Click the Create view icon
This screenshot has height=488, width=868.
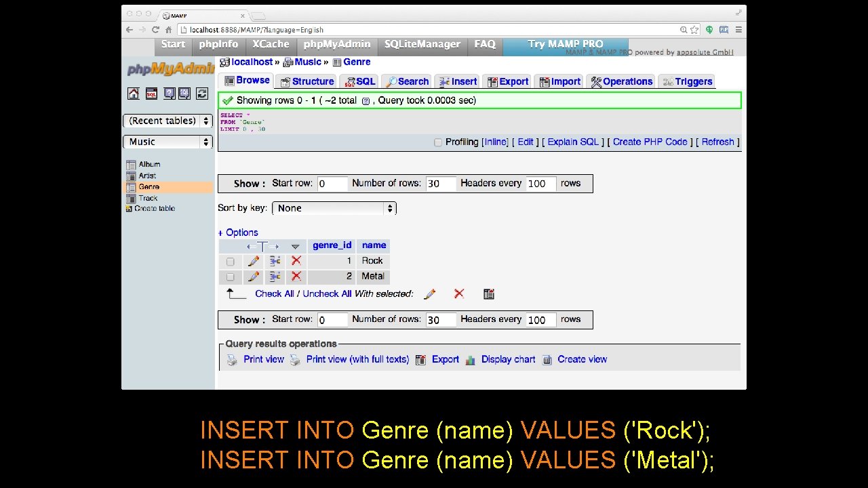pyautogui.click(x=547, y=361)
